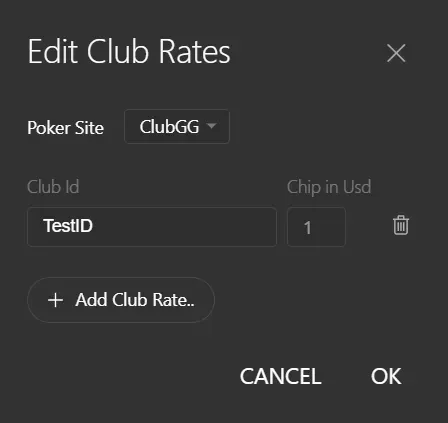The height and width of the screenshot is (423, 448).
Task: Click the Edit Club Rates title text
Action: click(x=129, y=51)
